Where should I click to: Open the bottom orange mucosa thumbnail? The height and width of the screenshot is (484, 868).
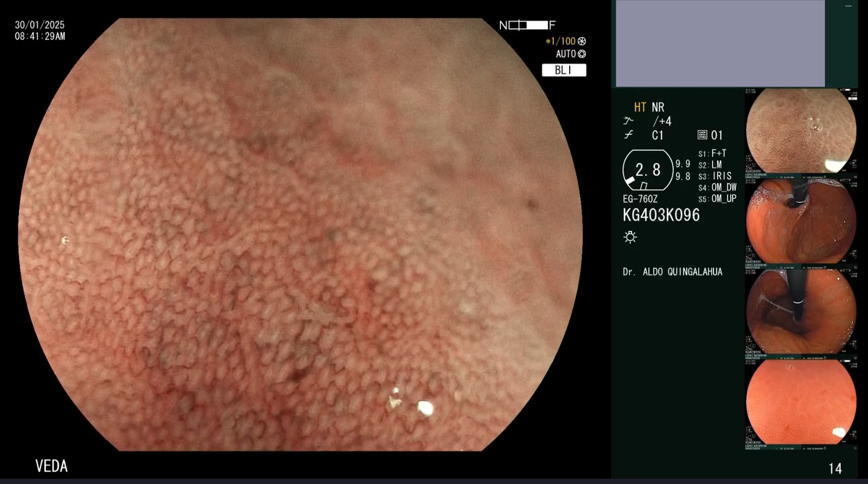(x=801, y=403)
